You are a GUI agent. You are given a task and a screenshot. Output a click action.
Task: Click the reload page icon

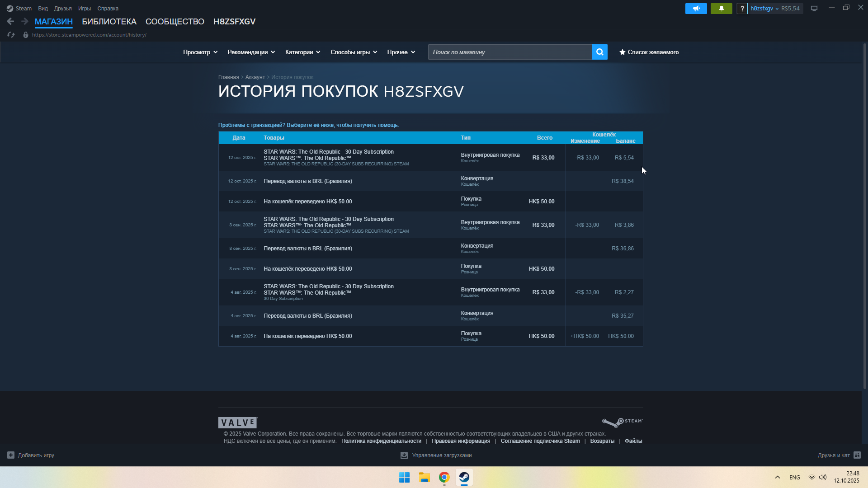[x=11, y=35]
